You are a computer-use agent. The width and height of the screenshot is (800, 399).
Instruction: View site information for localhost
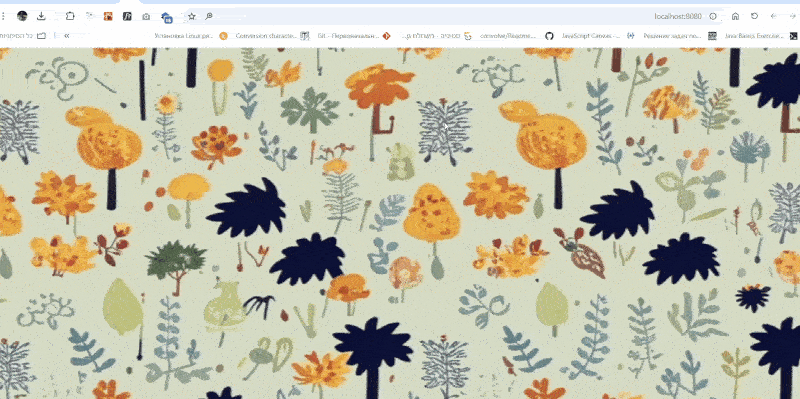[x=713, y=16]
